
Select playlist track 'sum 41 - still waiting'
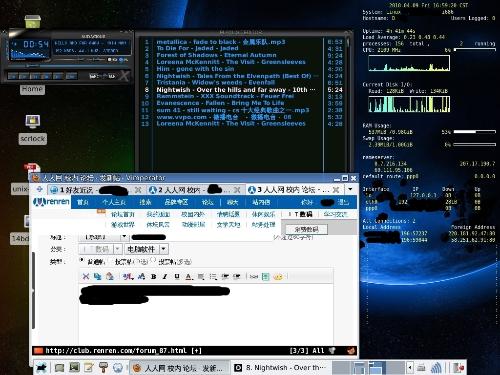click(233, 110)
